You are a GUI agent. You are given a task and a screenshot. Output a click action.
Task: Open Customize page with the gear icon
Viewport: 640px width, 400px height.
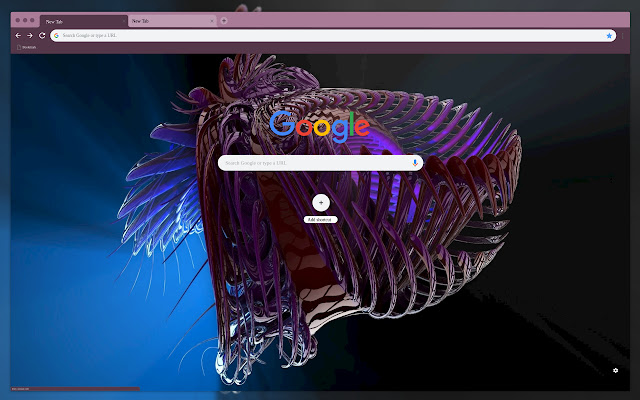click(x=616, y=370)
